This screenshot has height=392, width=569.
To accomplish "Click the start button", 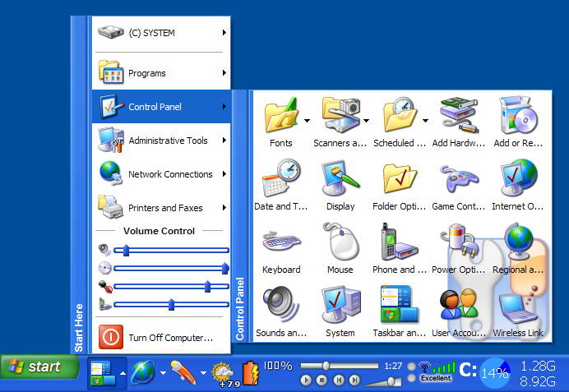I will point(40,367).
